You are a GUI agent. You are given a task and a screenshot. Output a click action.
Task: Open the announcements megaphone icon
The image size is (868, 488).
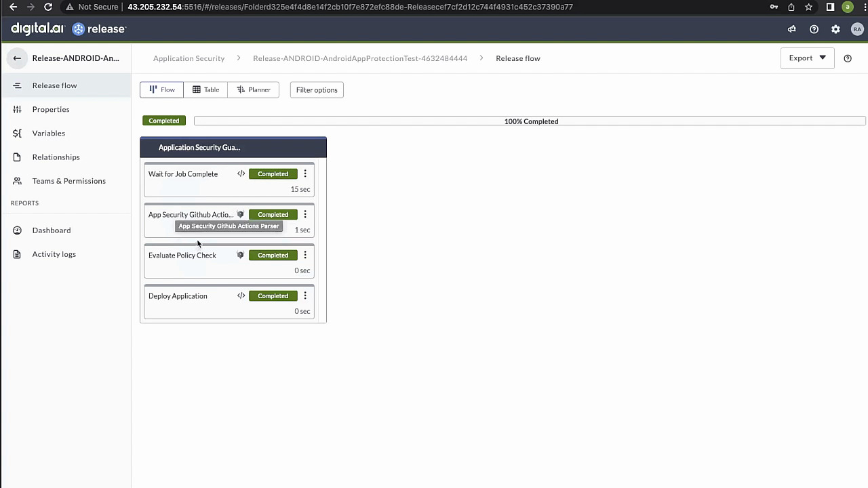791,29
